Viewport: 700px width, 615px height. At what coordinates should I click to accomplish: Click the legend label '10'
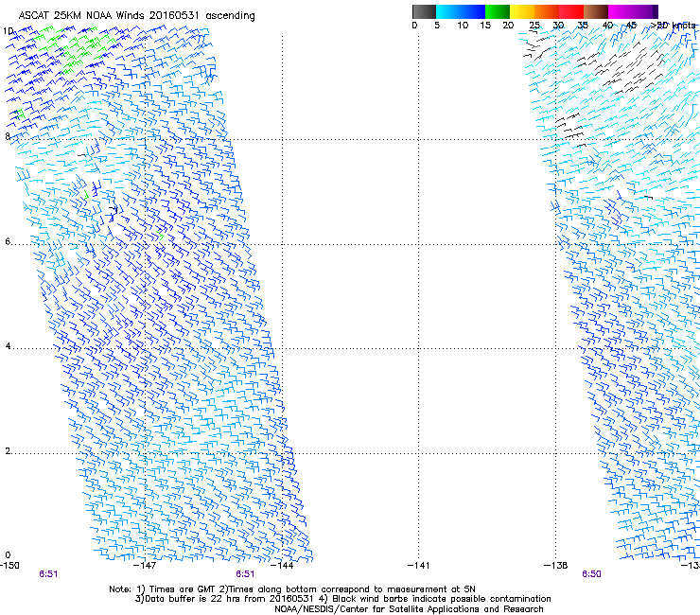coord(463,26)
